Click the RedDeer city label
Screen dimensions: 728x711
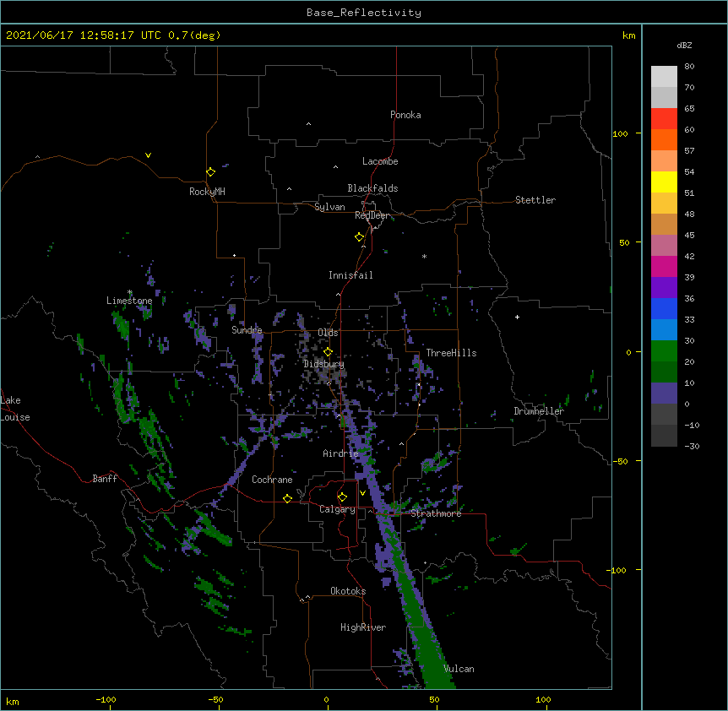372,215
